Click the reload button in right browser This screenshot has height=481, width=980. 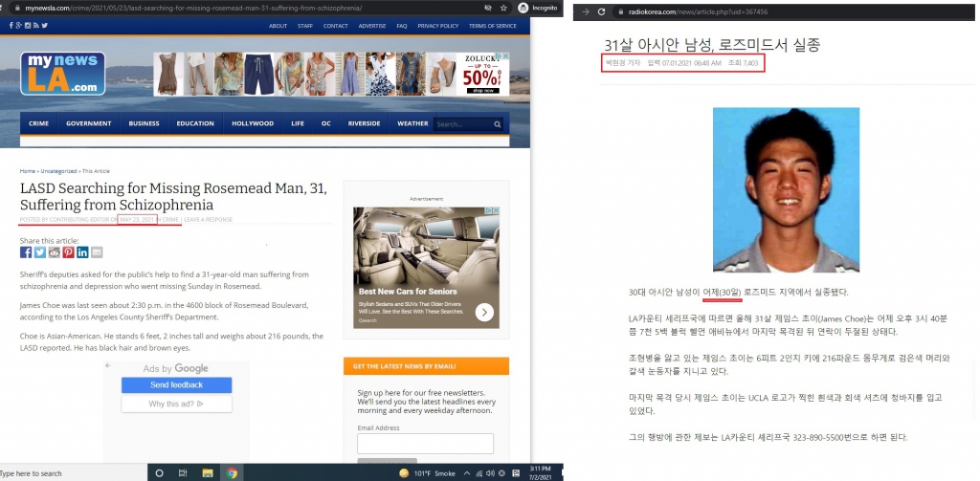pyautogui.click(x=601, y=11)
